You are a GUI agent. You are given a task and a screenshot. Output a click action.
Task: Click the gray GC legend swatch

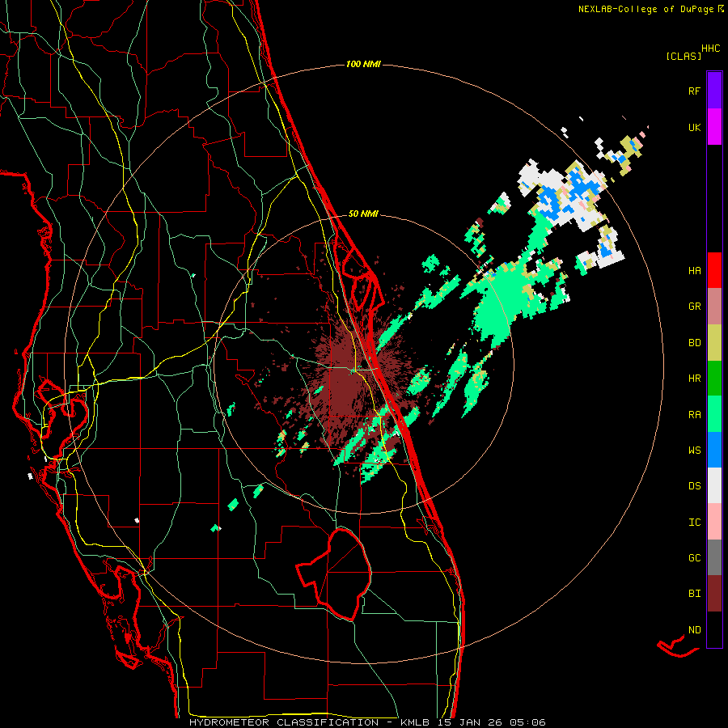[714, 557]
